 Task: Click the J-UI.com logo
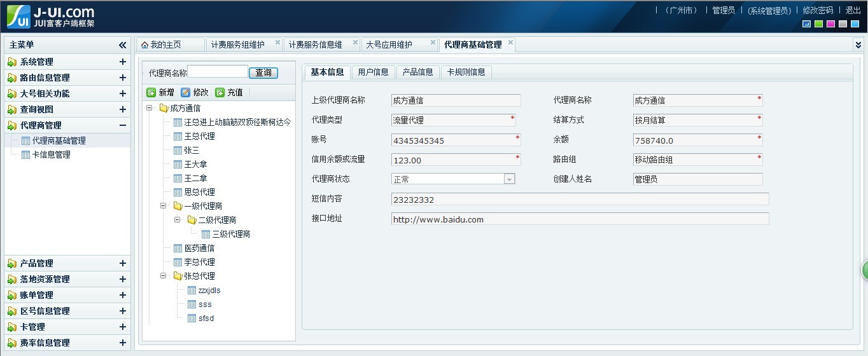click(51, 17)
